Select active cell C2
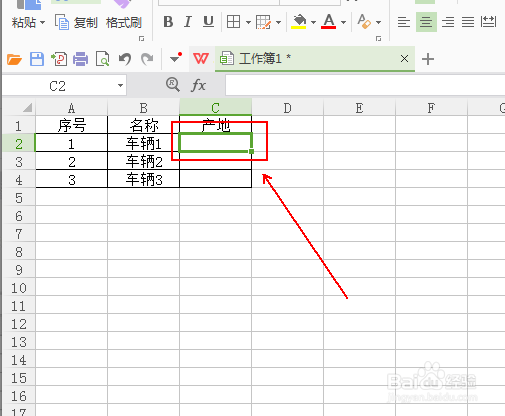Screen dimensions: 505x416 point(216,143)
